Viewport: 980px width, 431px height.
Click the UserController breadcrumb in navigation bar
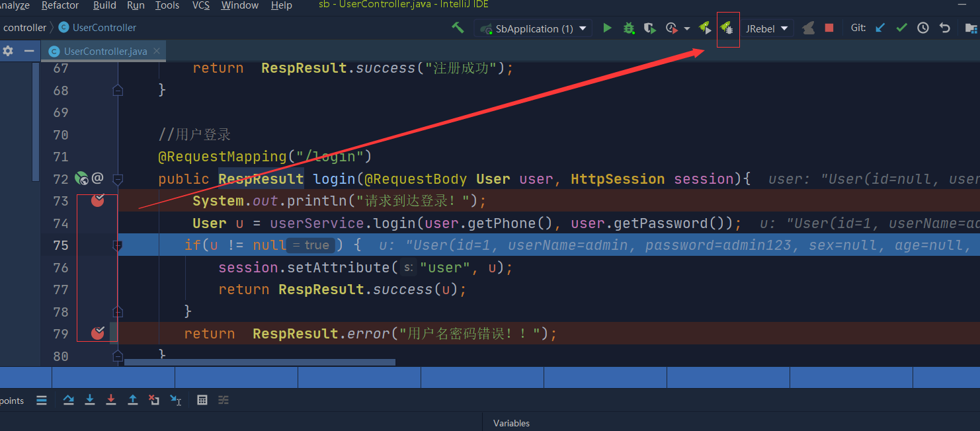[x=97, y=28]
